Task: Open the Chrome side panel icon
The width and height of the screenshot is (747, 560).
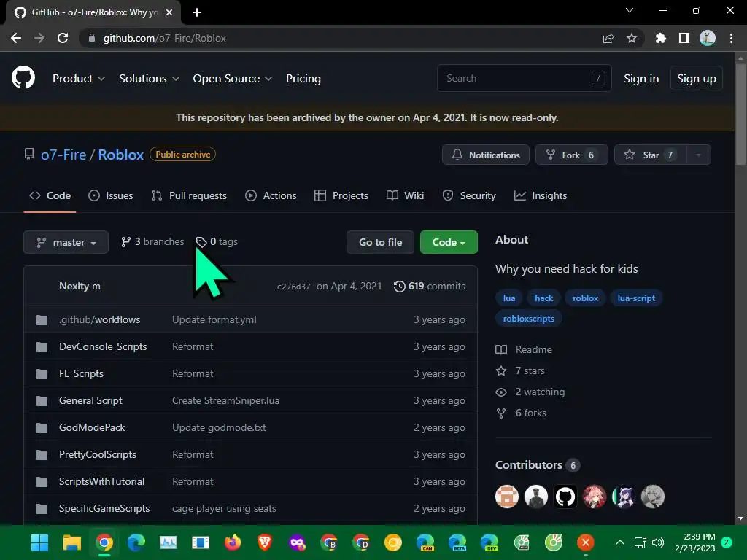Action: [684, 38]
